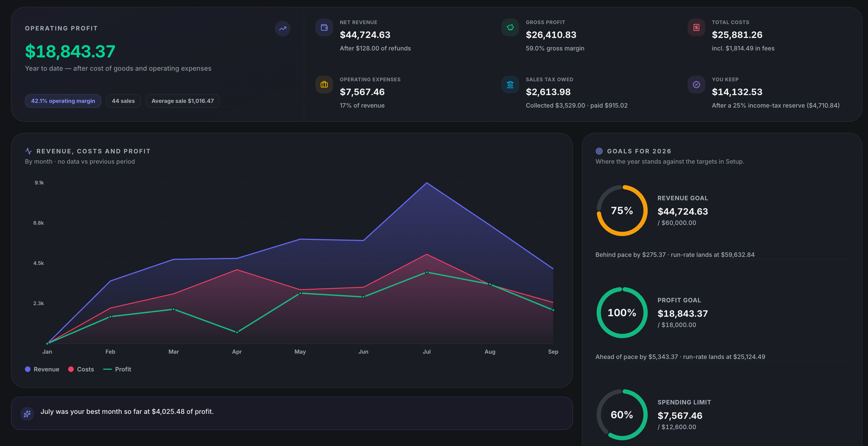
Task: Click the sparkle icon in July insight banner
Action: tap(27, 413)
